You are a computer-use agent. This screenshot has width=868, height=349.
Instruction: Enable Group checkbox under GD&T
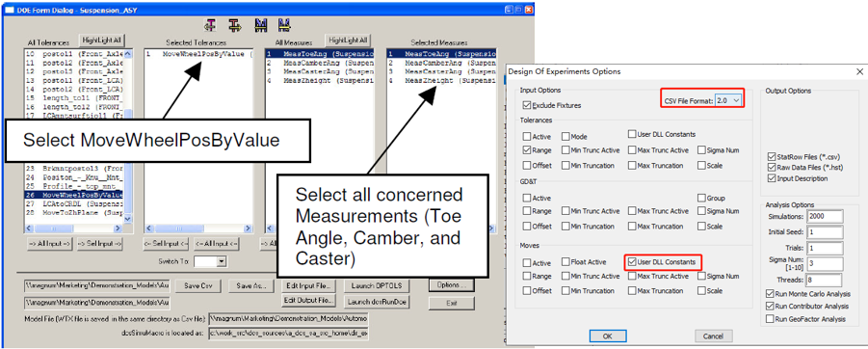(702, 198)
